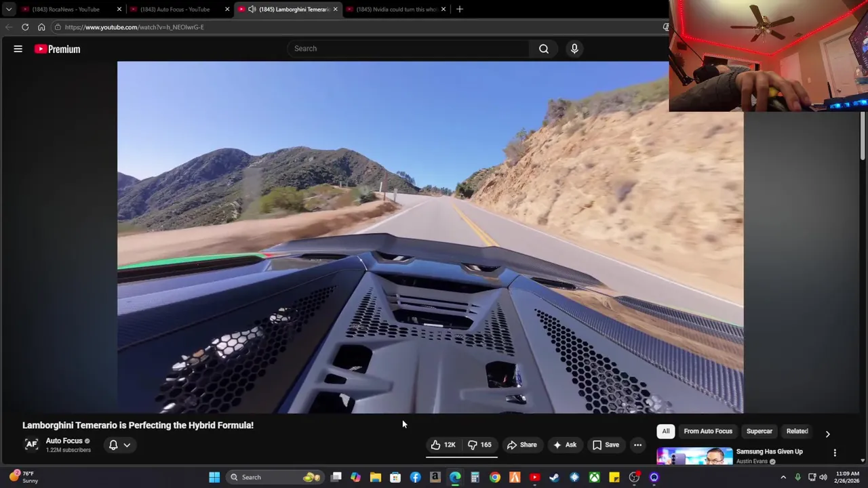The width and height of the screenshot is (868, 488).
Task: Click the browser address bar URL
Action: click(x=134, y=27)
